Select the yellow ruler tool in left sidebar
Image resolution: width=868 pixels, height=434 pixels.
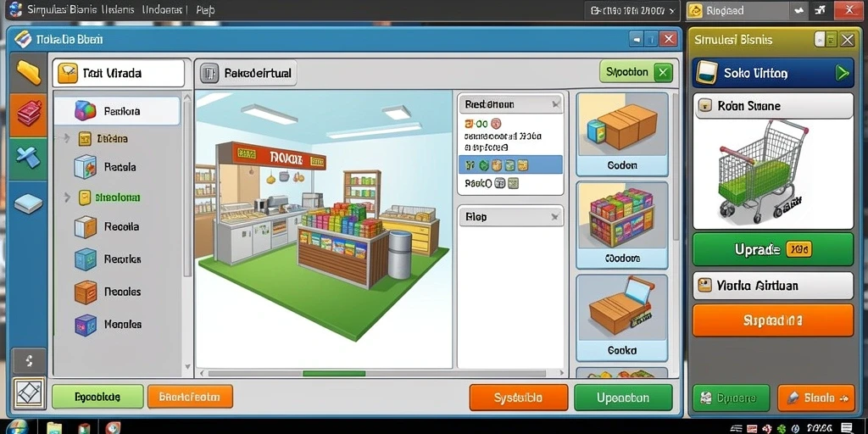click(29, 73)
